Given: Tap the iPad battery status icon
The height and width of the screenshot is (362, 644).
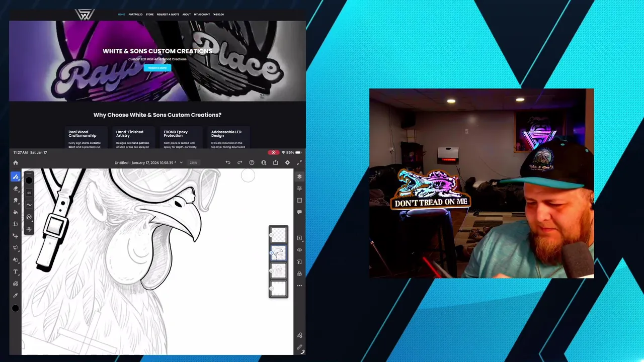Looking at the screenshot, I should click(x=298, y=152).
